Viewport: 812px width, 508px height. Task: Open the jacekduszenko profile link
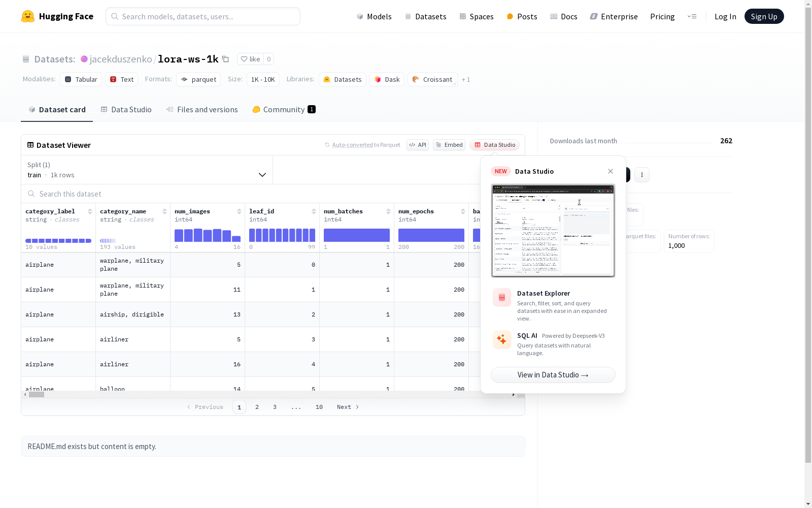pos(121,59)
